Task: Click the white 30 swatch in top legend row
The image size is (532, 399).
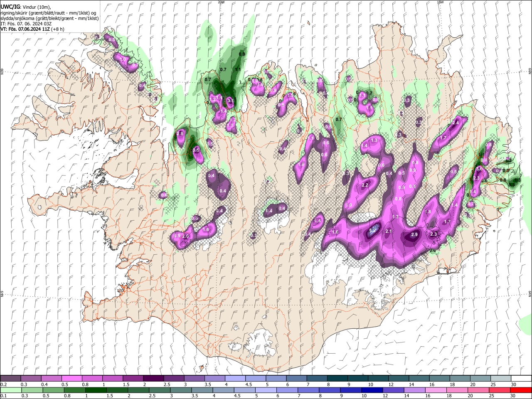Action: tap(521, 379)
